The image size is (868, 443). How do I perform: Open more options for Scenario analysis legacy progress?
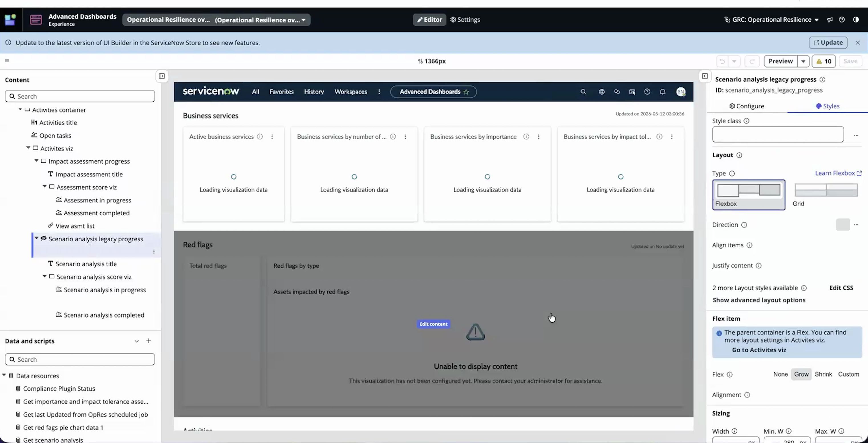click(x=154, y=252)
